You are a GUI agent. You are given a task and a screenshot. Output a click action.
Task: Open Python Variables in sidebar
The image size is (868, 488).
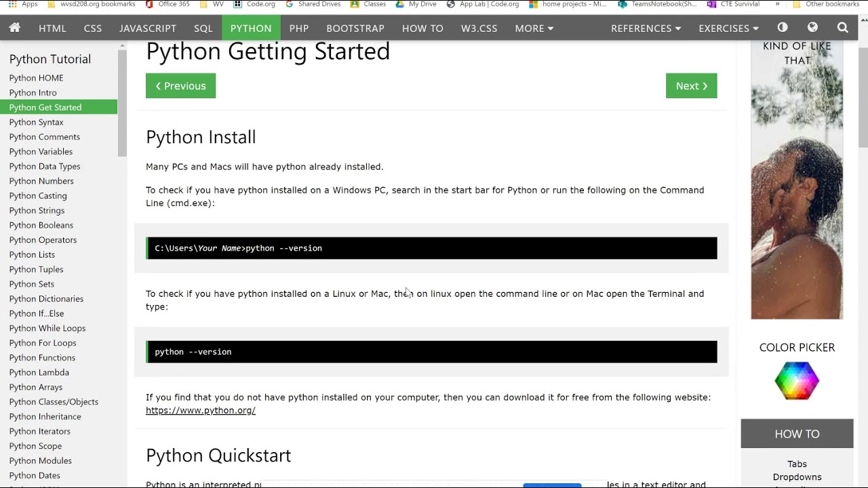point(41,152)
